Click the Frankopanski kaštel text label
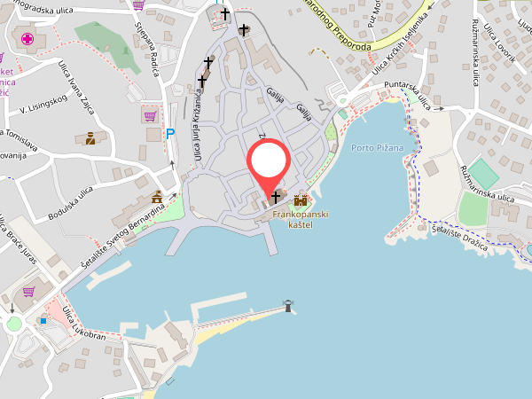 pyautogui.click(x=301, y=219)
